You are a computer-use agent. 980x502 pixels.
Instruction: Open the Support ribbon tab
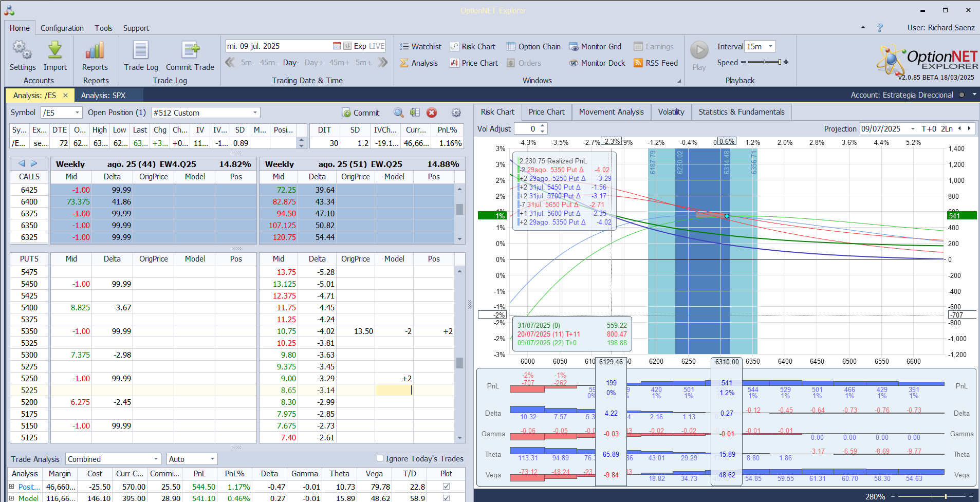point(136,28)
